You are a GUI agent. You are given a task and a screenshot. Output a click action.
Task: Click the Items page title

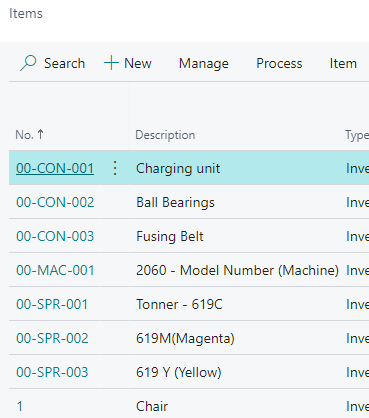pyautogui.click(x=26, y=14)
